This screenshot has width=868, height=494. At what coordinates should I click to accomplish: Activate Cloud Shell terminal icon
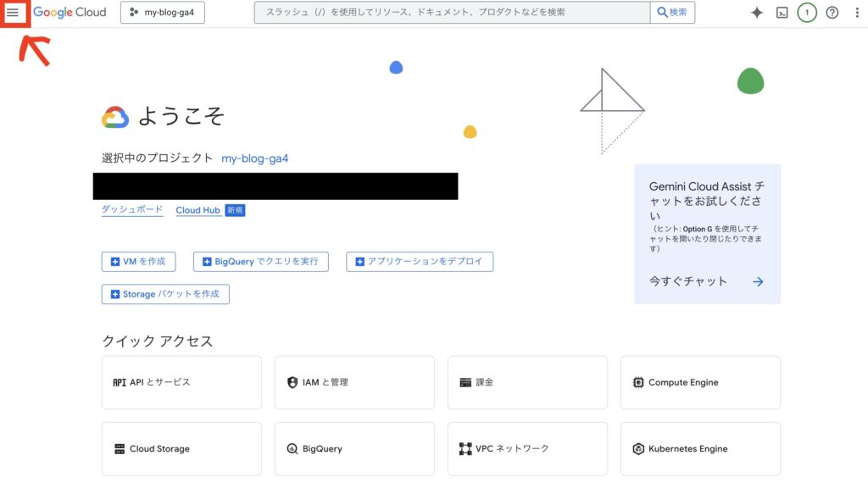[782, 13]
